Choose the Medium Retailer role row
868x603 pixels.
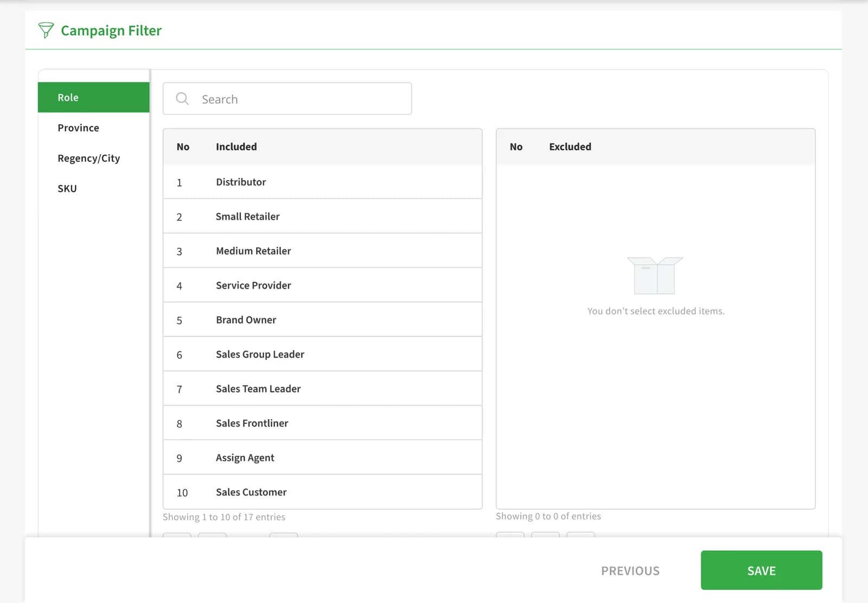coord(322,251)
